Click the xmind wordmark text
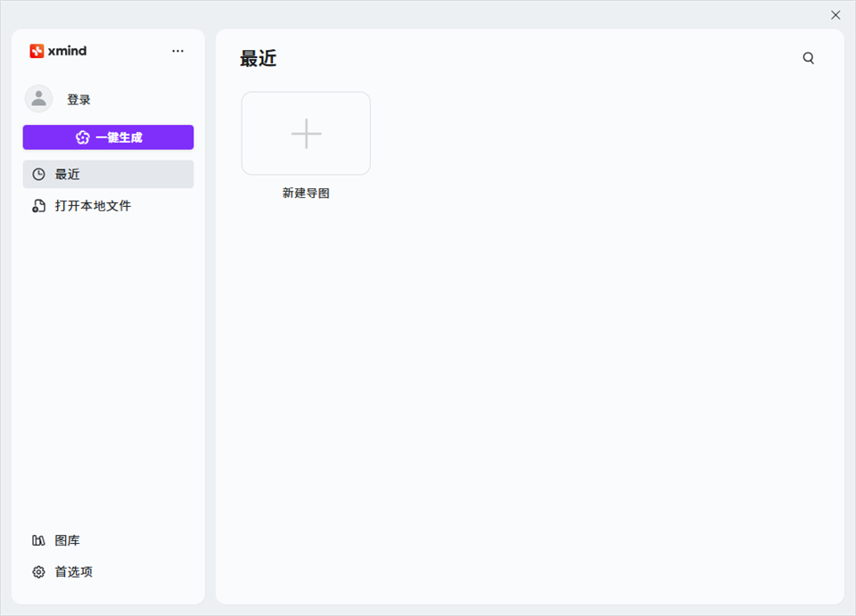856x616 pixels. [68, 51]
